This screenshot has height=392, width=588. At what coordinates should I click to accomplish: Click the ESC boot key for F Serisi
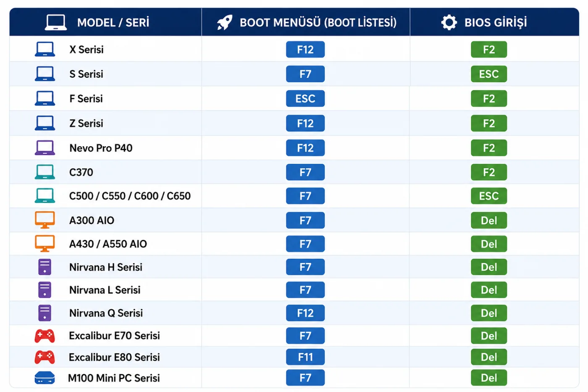305,99
